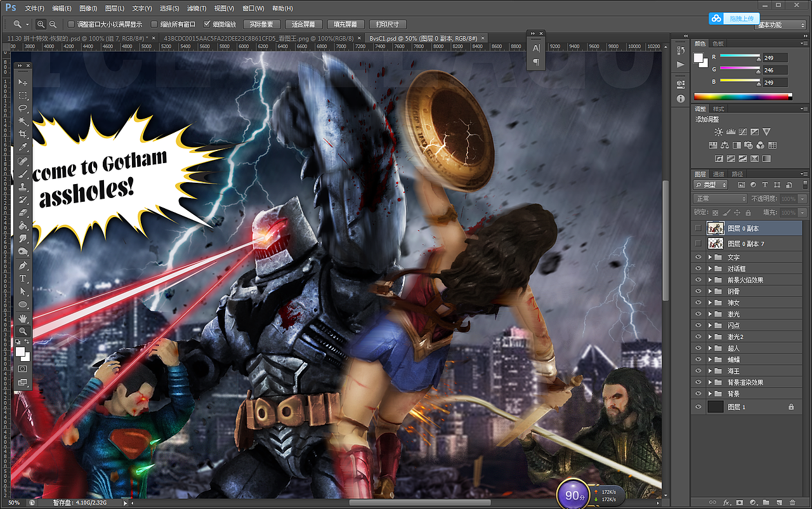Check the zoom all windows option
Screen dimensions: 812x509
point(154,24)
